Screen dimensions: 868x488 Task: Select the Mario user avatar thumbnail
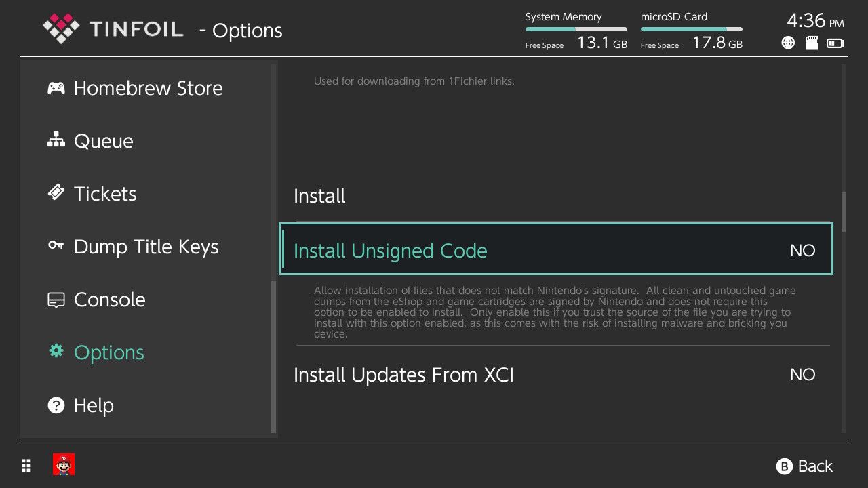(x=64, y=465)
